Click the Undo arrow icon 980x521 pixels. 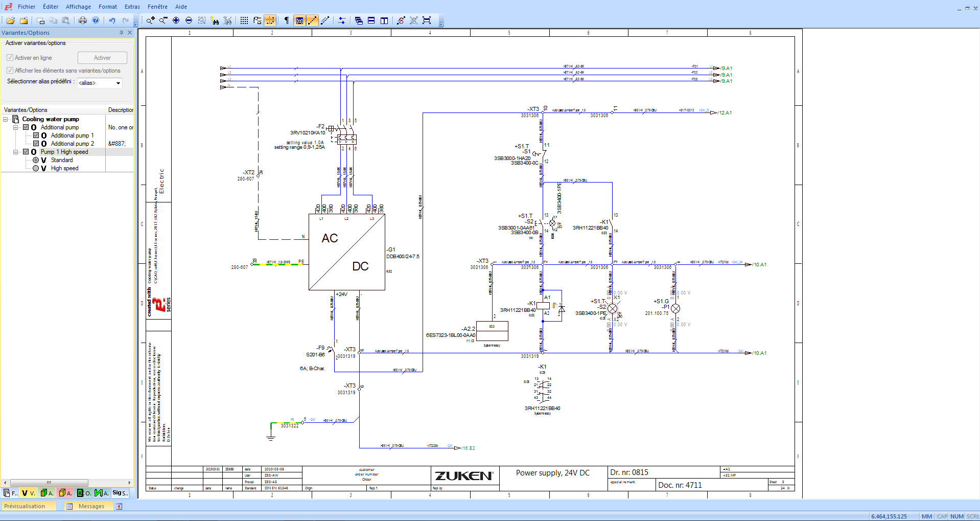[x=112, y=20]
